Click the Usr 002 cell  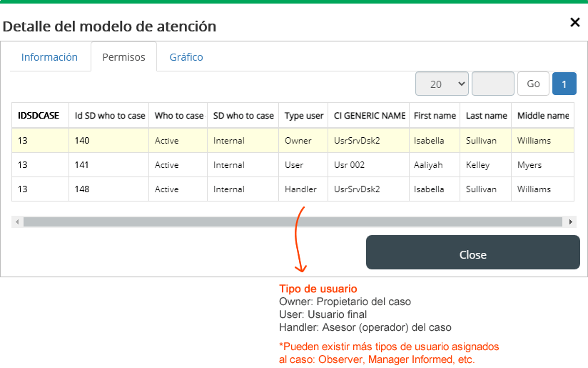(369, 165)
